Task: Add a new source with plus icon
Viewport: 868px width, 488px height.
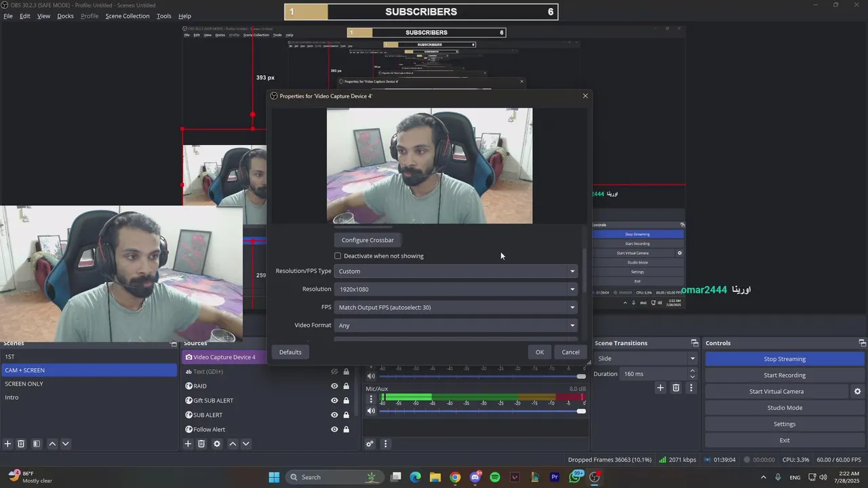Action: coord(188,444)
